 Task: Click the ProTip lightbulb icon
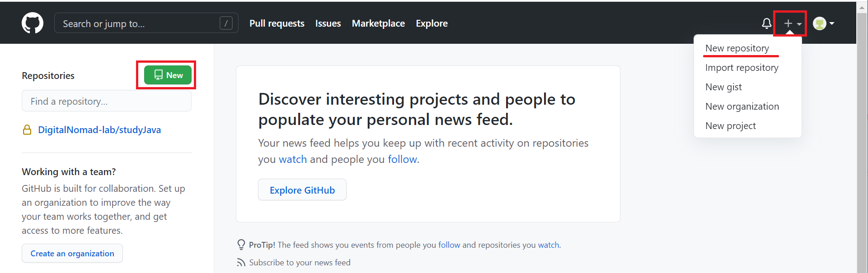pyautogui.click(x=241, y=245)
